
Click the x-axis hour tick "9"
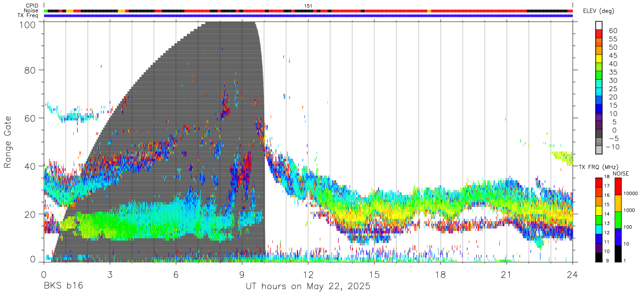(x=242, y=274)
